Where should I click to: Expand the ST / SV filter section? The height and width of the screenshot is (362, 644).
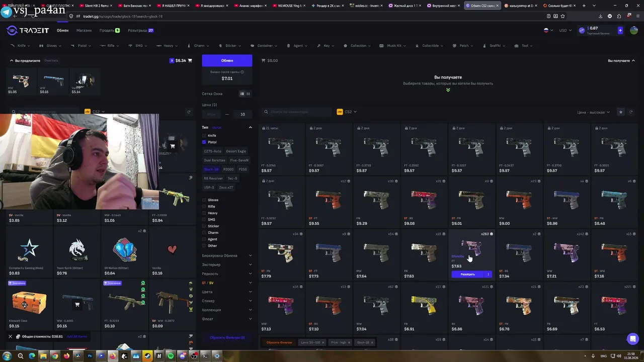pos(227,283)
